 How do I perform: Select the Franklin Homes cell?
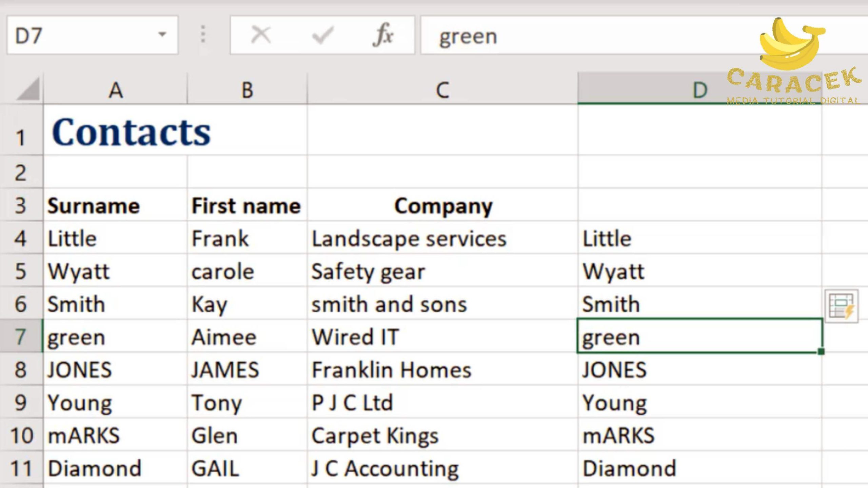coord(442,369)
